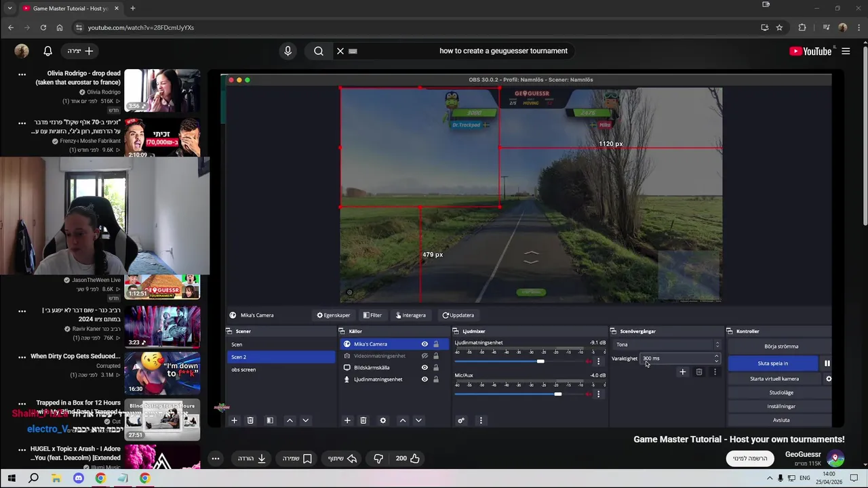Click the Börja strömma button
This screenshot has width=868, height=488.
(781, 346)
